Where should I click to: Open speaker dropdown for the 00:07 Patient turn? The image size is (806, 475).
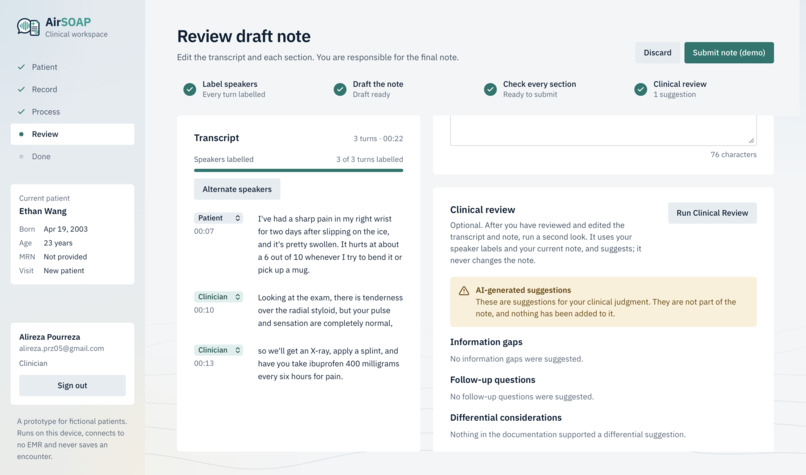[x=218, y=218]
